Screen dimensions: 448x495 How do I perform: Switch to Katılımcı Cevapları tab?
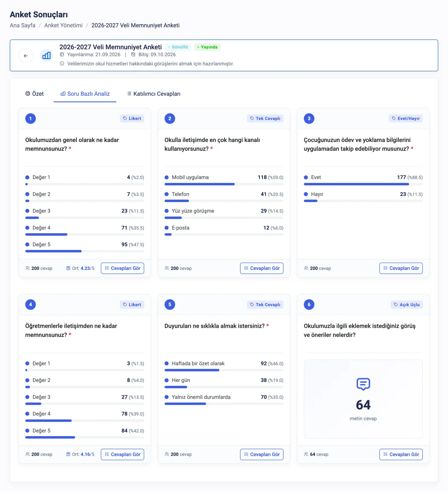(153, 94)
